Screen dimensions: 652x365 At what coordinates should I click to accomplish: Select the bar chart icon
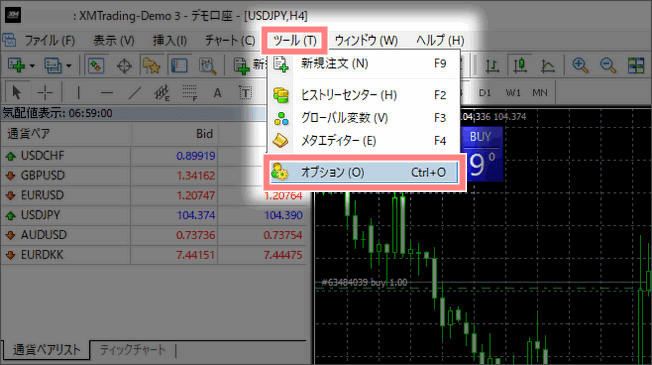(492, 66)
